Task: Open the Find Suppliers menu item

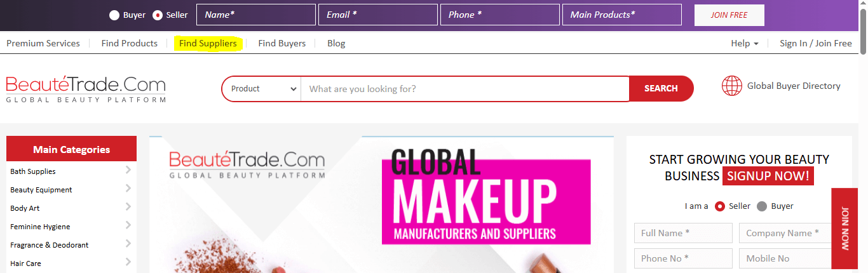Action: tap(208, 43)
